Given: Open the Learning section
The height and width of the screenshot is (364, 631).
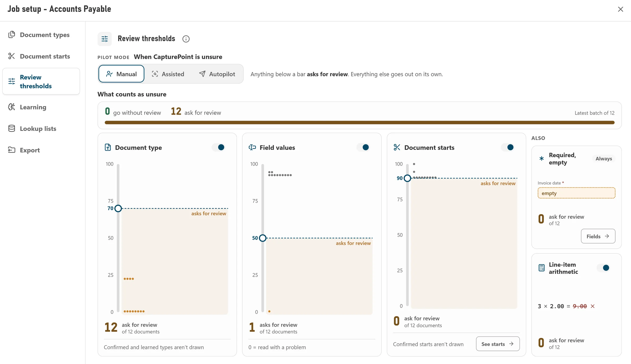Looking at the screenshot, I should coord(41,107).
